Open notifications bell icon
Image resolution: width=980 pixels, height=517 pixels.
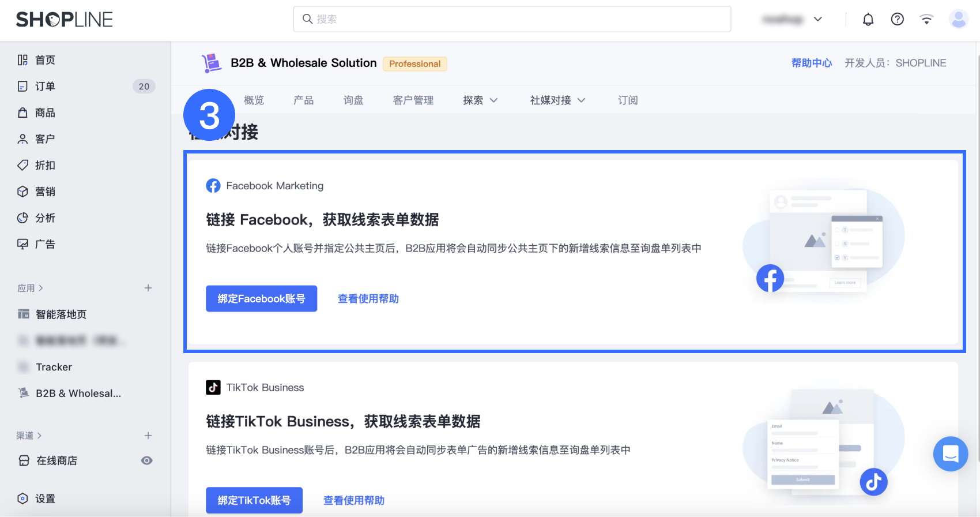pos(868,20)
